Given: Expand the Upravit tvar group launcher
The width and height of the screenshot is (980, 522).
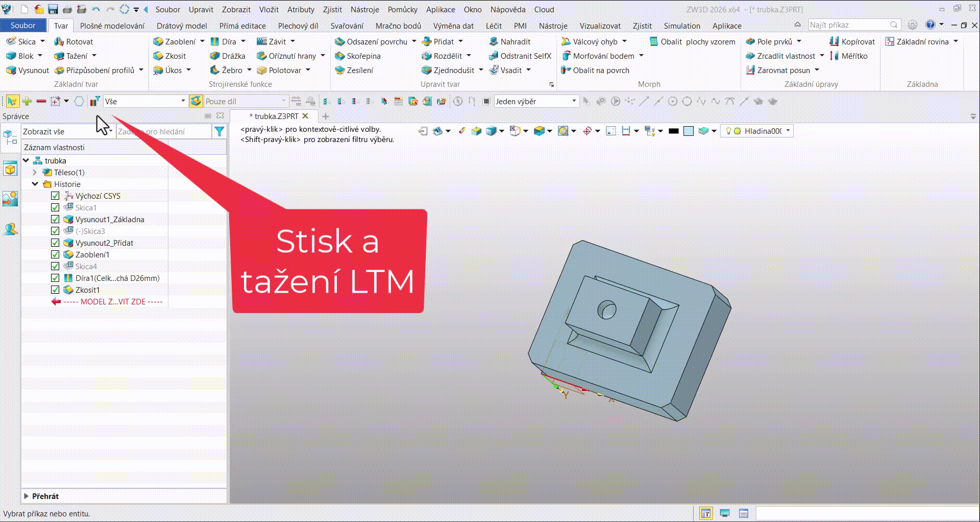Looking at the screenshot, I should click(x=551, y=84).
